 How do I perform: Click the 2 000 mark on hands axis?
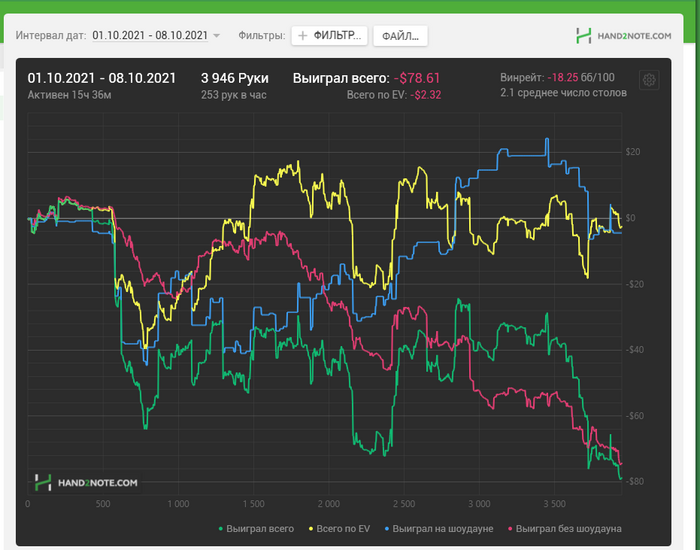pos(328,503)
